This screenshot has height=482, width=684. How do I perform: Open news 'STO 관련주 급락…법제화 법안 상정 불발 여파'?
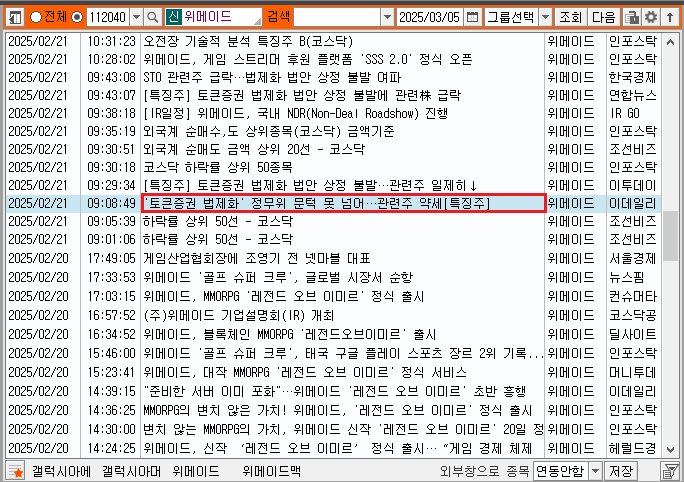(272, 78)
